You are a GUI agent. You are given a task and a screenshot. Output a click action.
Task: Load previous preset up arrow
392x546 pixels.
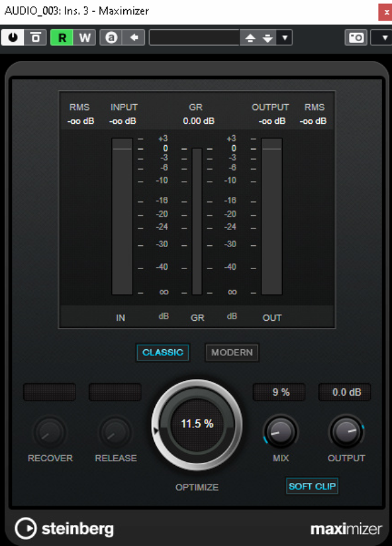coord(250,38)
